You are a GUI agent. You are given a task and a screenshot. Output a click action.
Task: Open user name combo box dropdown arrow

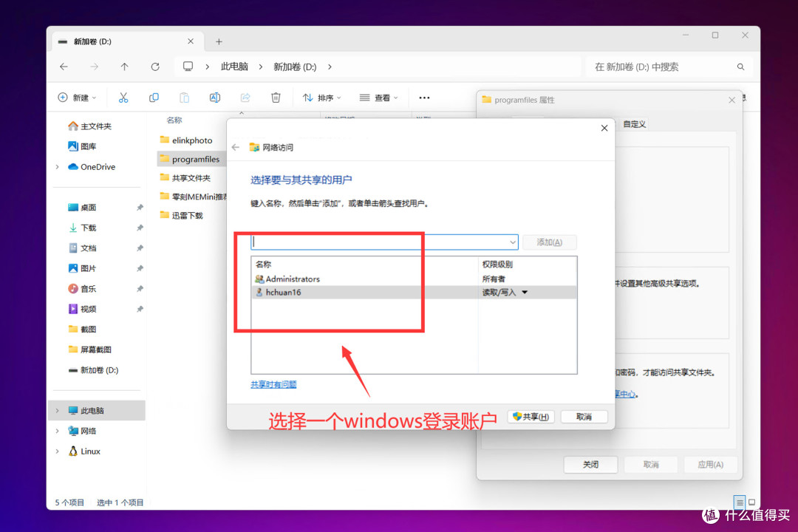tap(513, 242)
